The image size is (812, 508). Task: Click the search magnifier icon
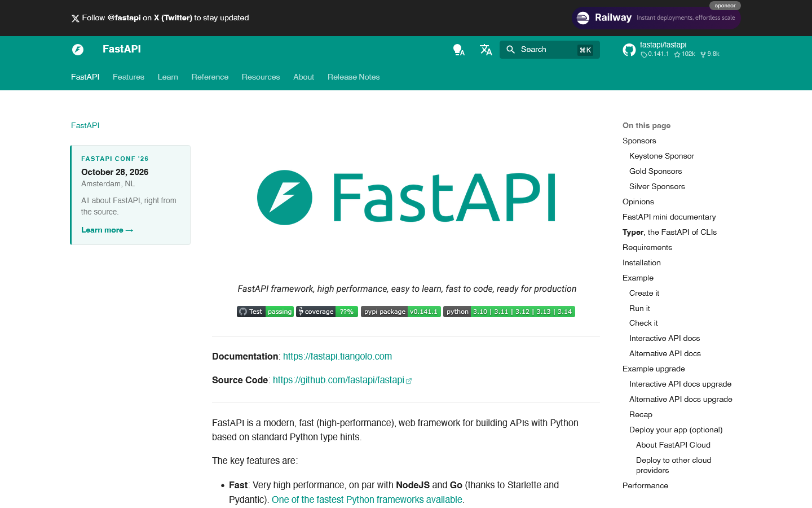coord(510,50)
